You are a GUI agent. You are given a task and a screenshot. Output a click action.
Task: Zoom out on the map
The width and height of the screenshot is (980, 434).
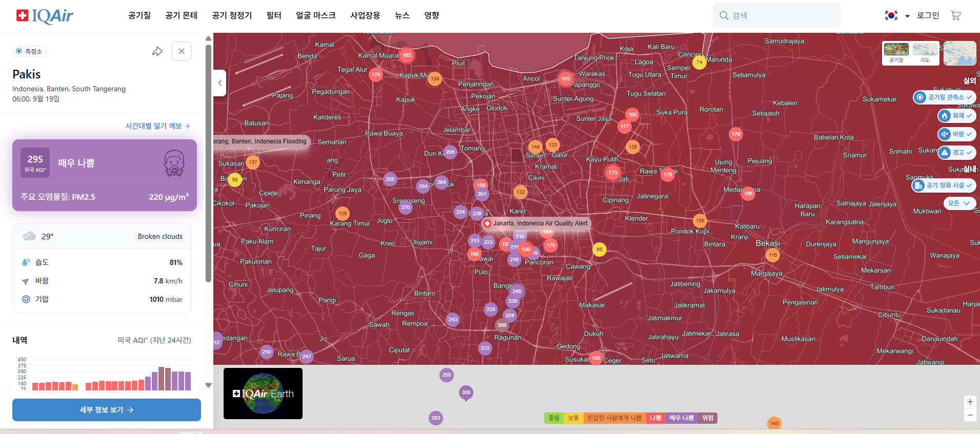(970, 415)
